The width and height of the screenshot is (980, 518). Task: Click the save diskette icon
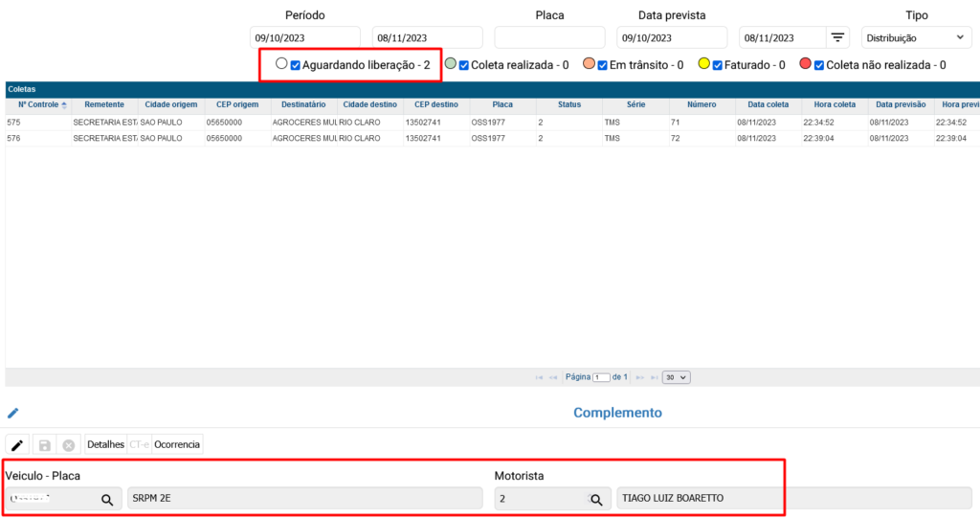click(x=43, y=445)
